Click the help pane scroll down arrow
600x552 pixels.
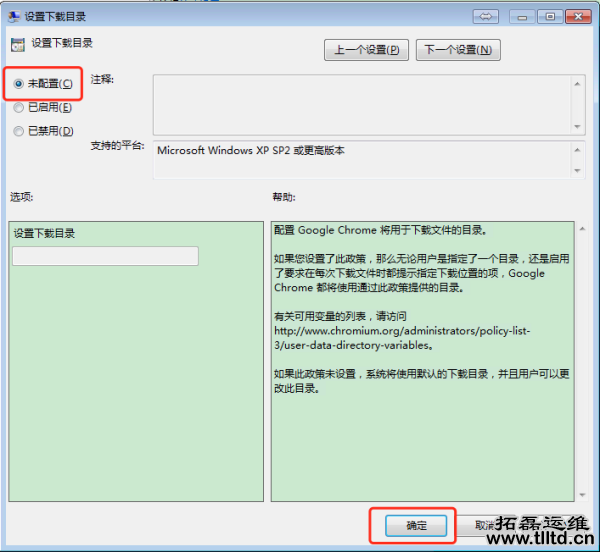(x=582, y=495)
